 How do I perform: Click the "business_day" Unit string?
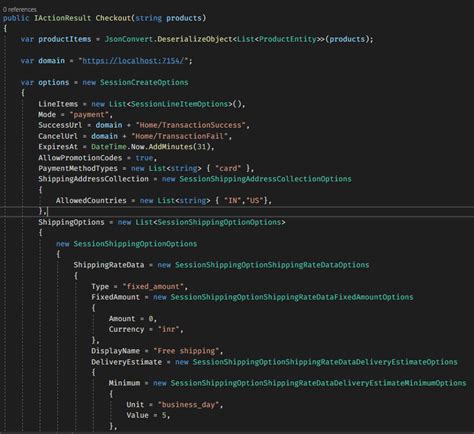pos(189,405)
